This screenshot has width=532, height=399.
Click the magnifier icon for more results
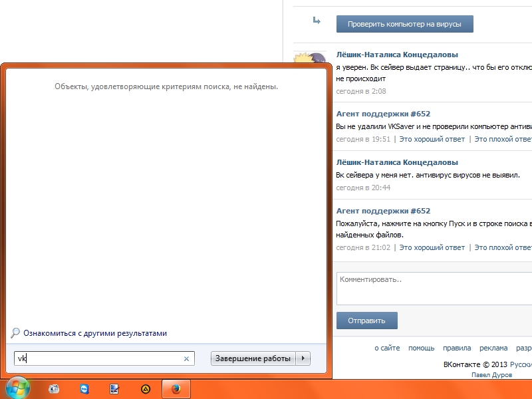pyautogui.click(x=15, y=333)
